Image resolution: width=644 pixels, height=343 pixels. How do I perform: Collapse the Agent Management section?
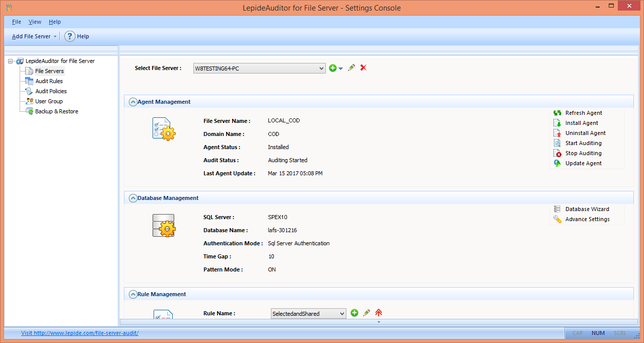pyautogui.click(x=133, y=102)
